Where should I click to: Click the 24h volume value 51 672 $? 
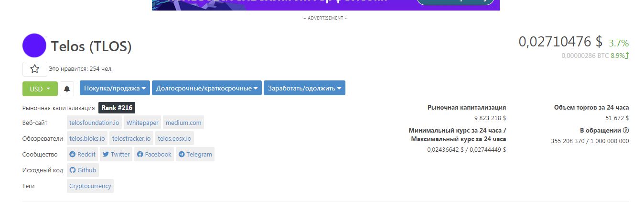(617, 118)
